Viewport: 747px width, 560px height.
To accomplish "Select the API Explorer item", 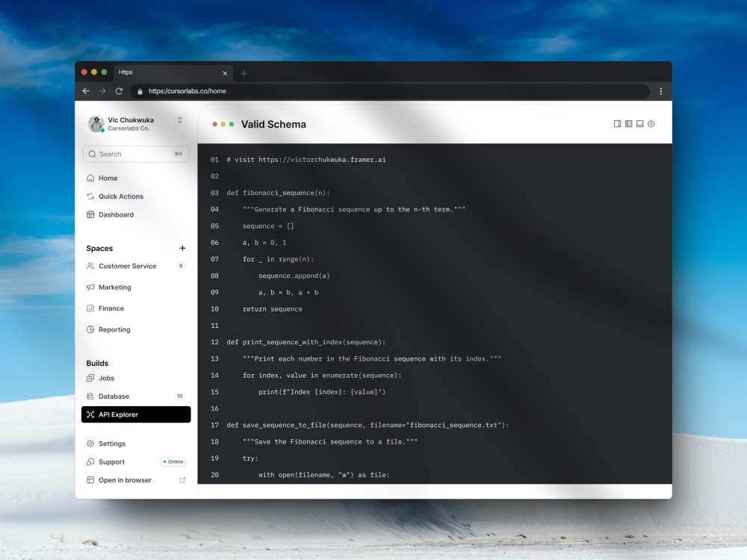I will (x=136, y=414).
